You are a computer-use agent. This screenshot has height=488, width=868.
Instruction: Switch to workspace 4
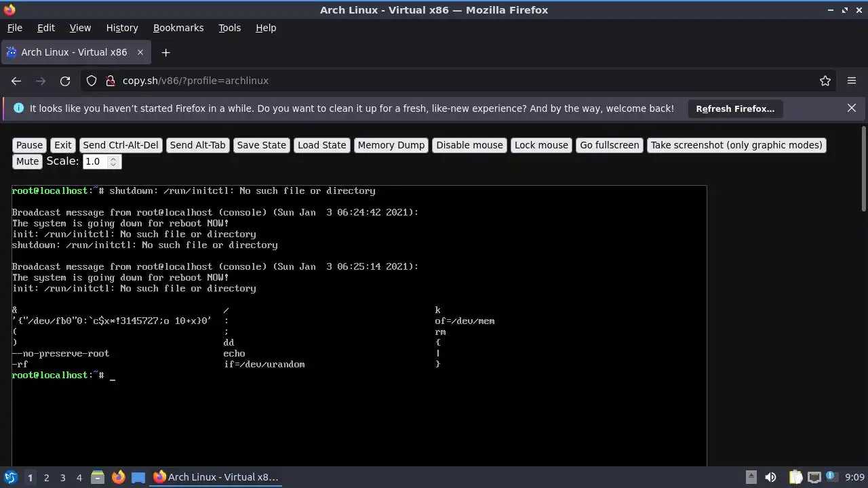coord(79,477)
